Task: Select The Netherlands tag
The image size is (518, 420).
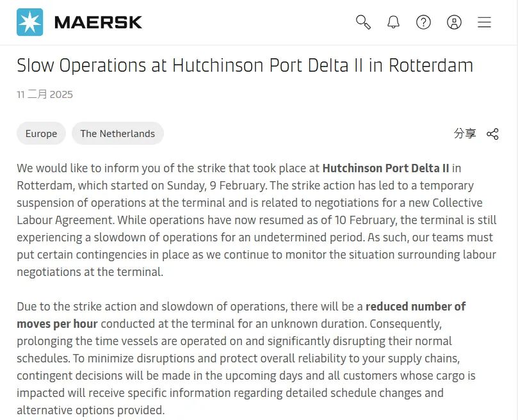Action: (118, 134)
